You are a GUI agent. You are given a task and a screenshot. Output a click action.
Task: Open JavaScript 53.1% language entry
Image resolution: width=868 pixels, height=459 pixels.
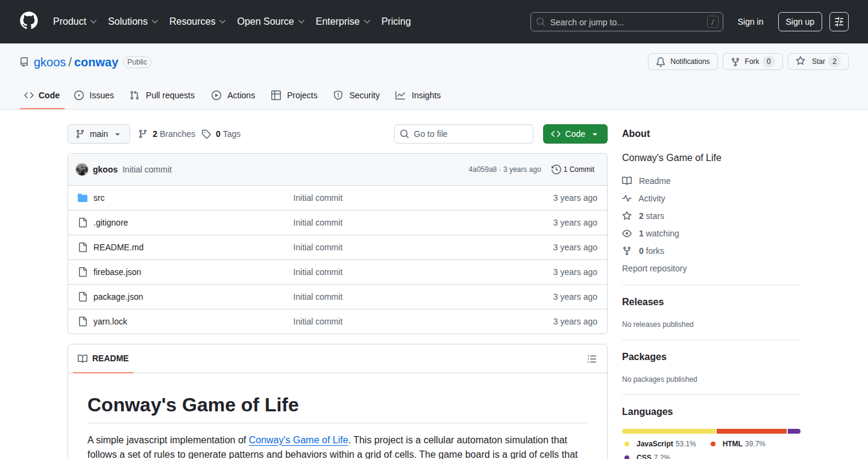click(660, 443)
